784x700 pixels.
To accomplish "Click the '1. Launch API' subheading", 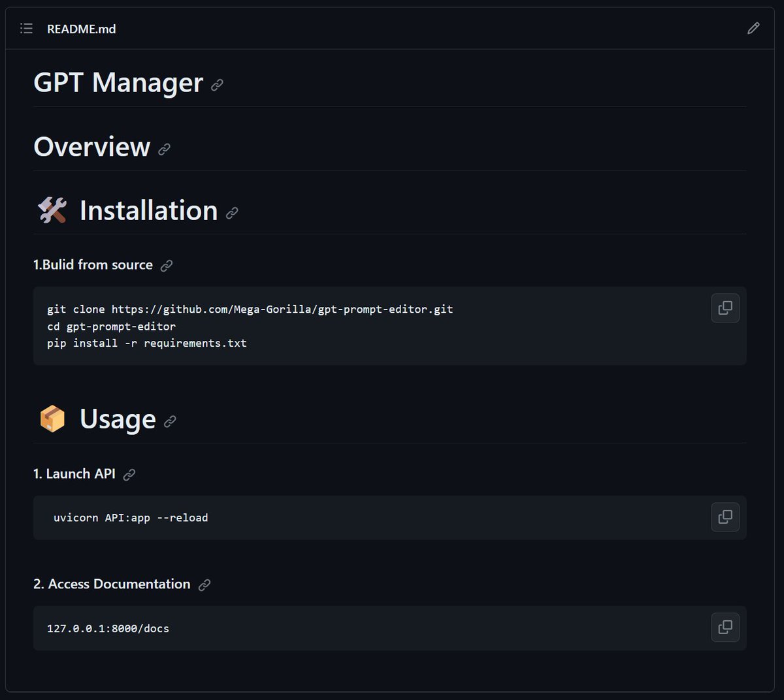I will [x=74, y=473].
